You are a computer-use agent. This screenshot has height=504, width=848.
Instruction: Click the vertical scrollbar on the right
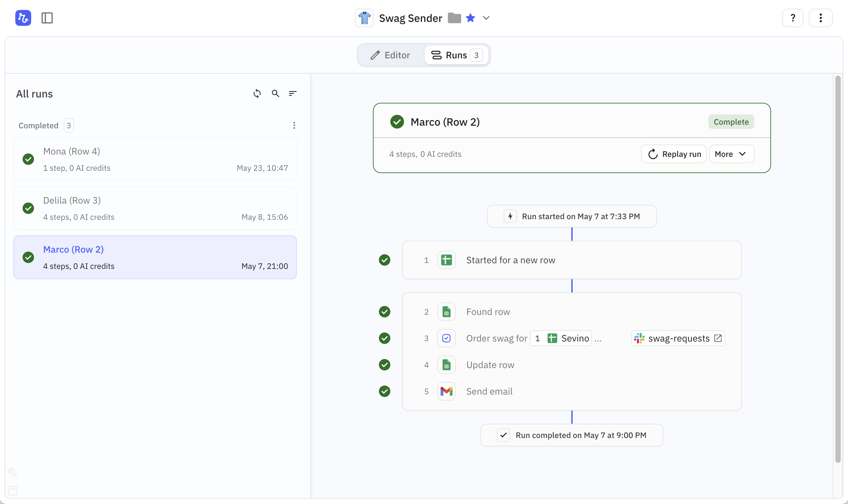(837, 268)
